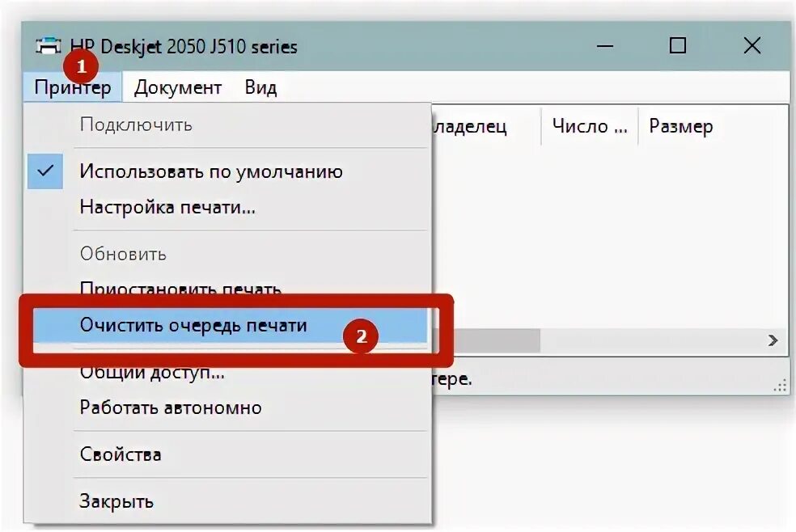Toggle Работать автономно mode
The image size is (796, 532).
click(227, 407)
